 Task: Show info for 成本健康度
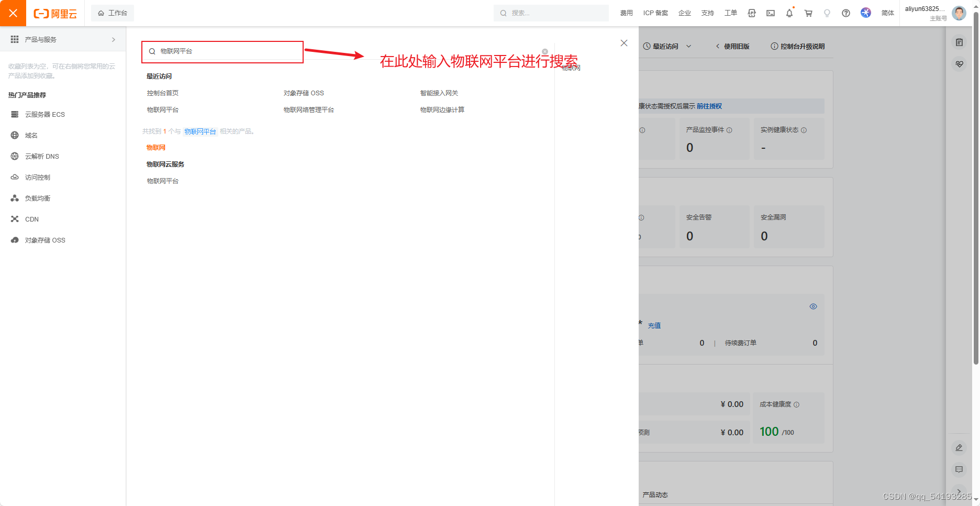[x=796, y=404]
